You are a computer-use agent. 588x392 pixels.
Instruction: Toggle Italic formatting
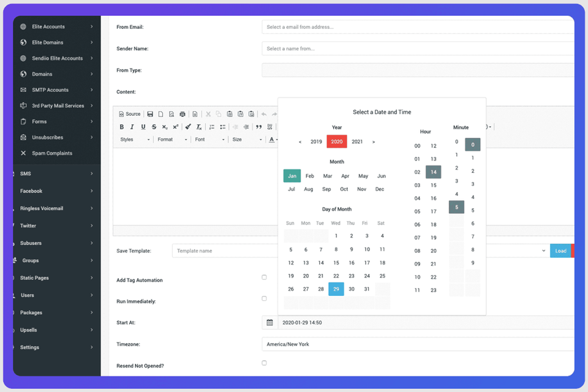pos(132,127)
